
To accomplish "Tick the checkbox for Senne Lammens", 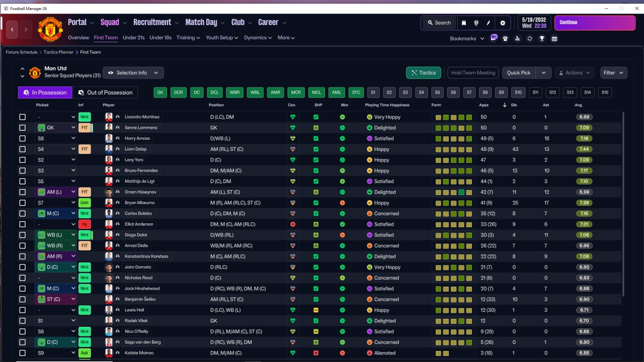I will (22, 128).
